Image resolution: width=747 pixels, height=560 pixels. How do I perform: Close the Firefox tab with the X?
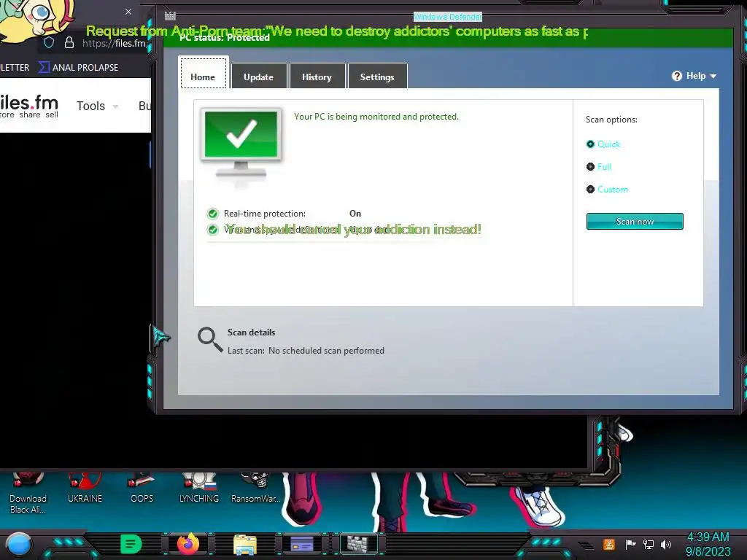click(128, 12)
